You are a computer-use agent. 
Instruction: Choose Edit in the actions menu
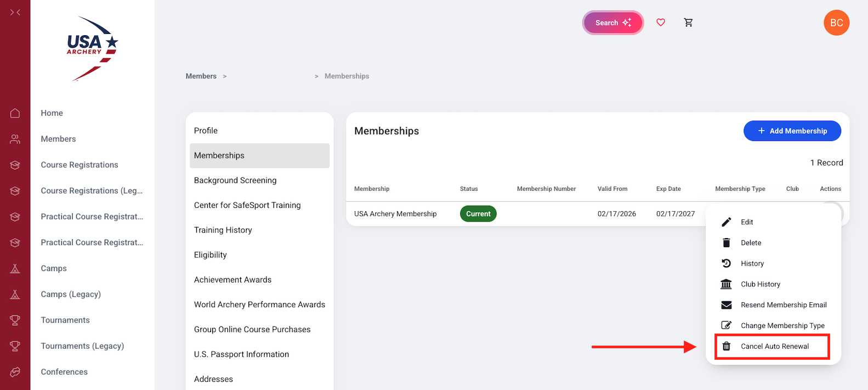coord(746,222)
